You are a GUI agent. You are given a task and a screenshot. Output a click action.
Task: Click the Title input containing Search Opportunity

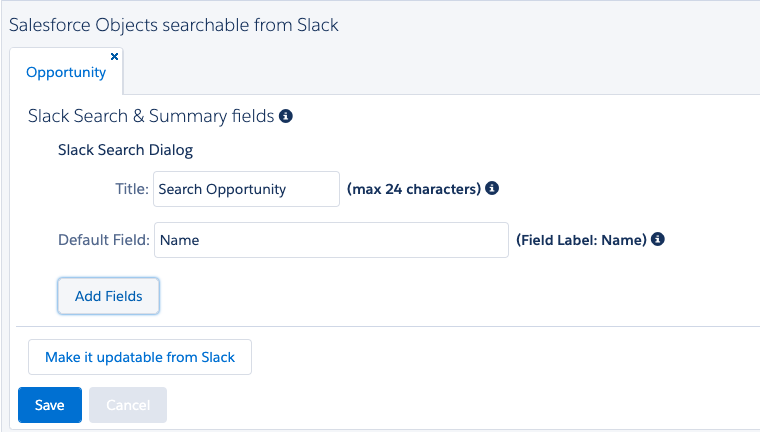tap(246, 189)
